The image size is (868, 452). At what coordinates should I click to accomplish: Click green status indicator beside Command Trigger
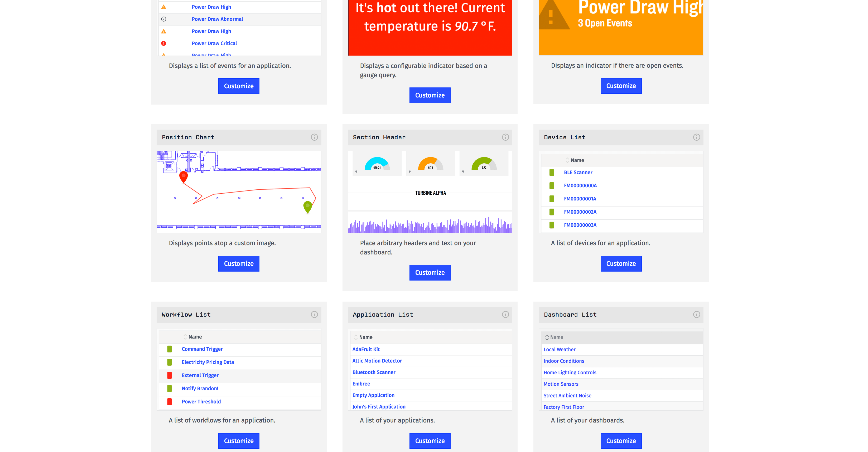[x=169, y=349]
